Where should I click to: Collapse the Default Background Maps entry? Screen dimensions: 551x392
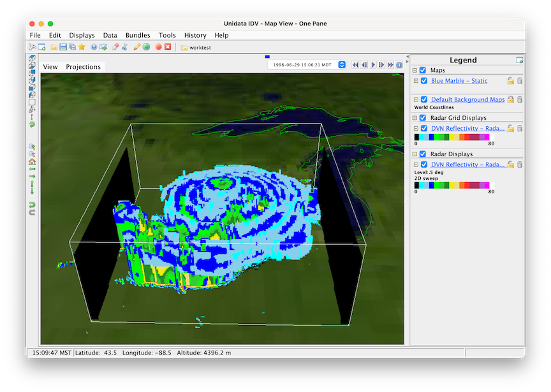[416, 99]
